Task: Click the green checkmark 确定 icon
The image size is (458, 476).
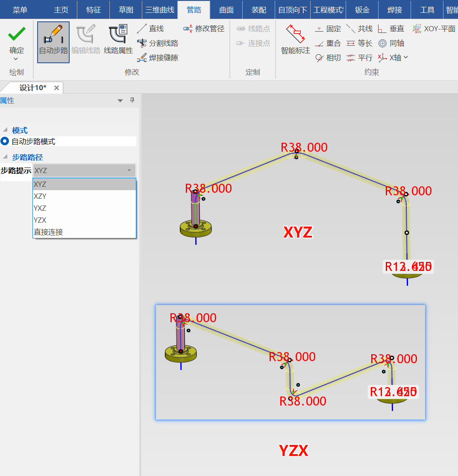Action: pyautogui.click(x=17, y=34)
